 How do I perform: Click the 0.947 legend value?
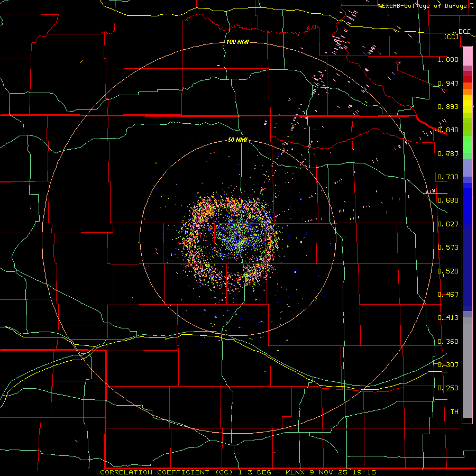[x=448, y=83]
